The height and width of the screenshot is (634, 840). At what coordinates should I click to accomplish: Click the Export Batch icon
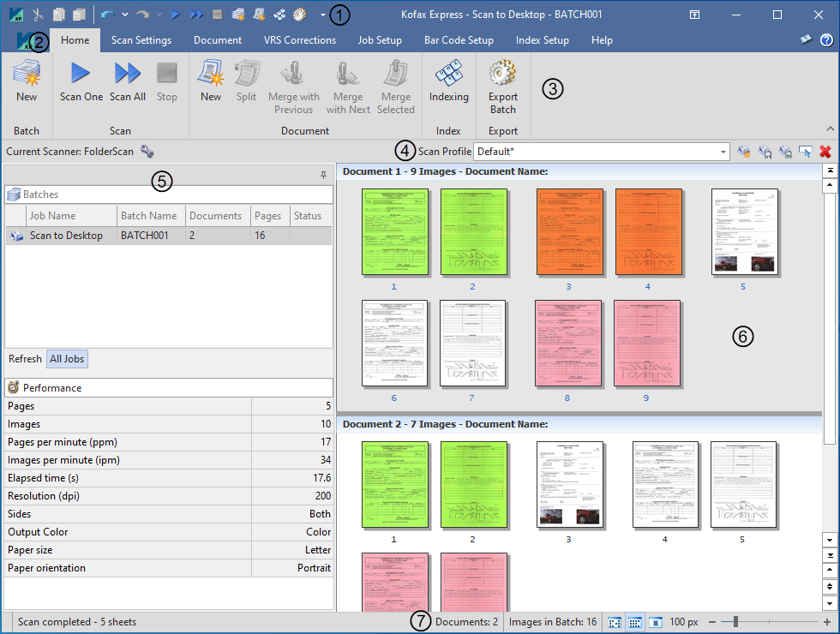502,86
